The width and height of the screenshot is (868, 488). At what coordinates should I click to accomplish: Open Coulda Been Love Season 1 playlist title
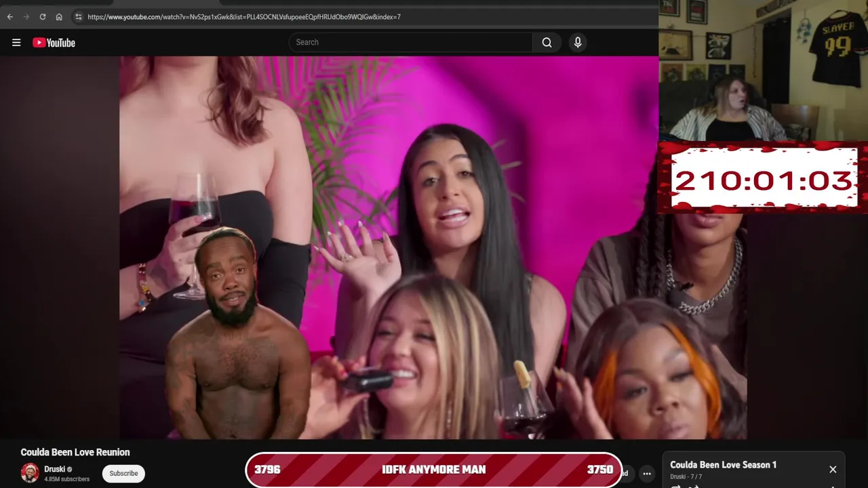[x=724, y=465]
